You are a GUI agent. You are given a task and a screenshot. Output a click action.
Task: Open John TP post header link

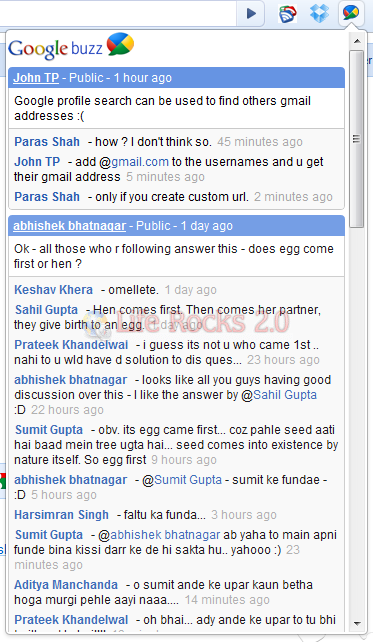click(36, 78)
